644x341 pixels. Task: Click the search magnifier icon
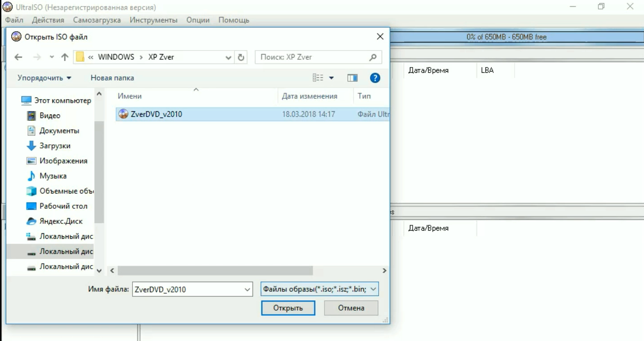click(372, 57)
